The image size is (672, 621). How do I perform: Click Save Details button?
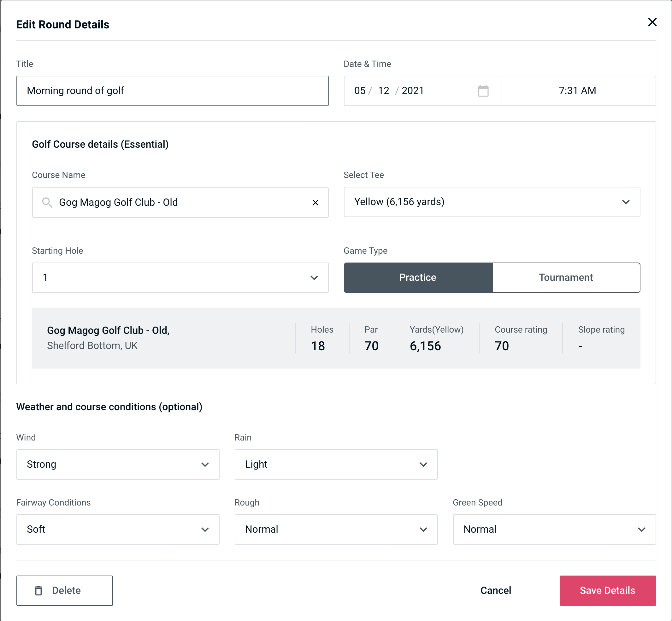[x=607, y=591]
